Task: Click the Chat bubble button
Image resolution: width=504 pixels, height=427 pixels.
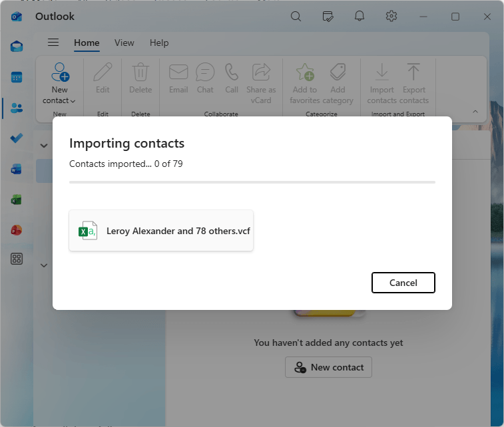Action: tap(205, 78)
